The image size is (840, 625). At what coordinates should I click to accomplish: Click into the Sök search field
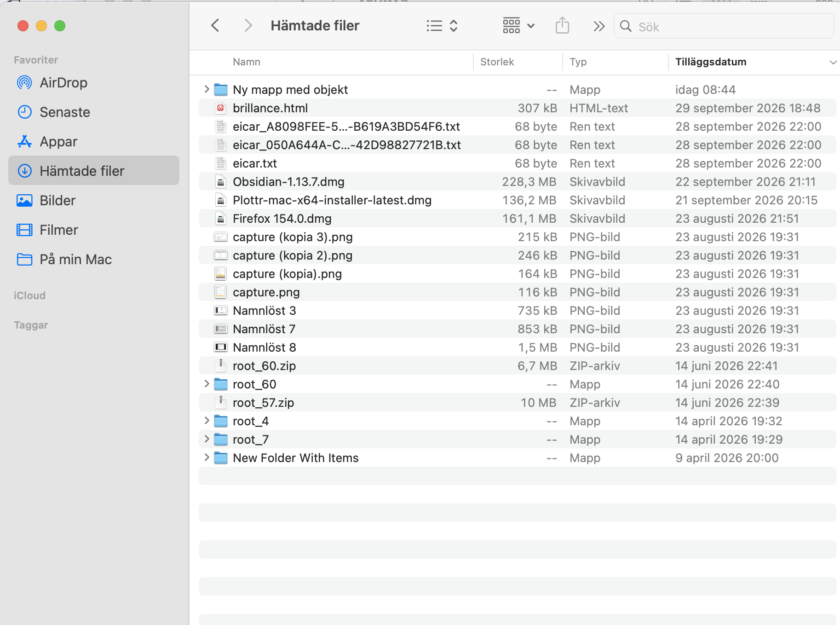point(724,26)
